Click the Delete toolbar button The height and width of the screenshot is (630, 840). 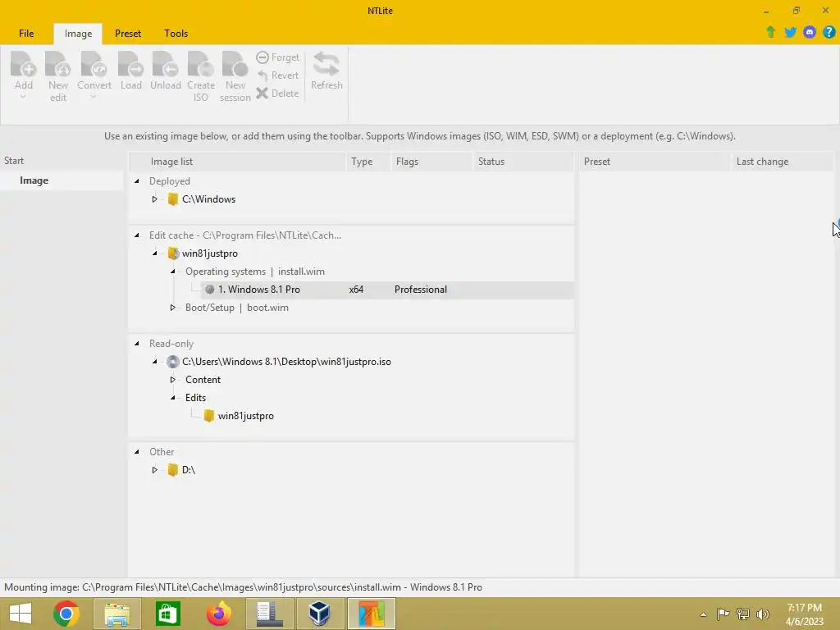(277, 94)
